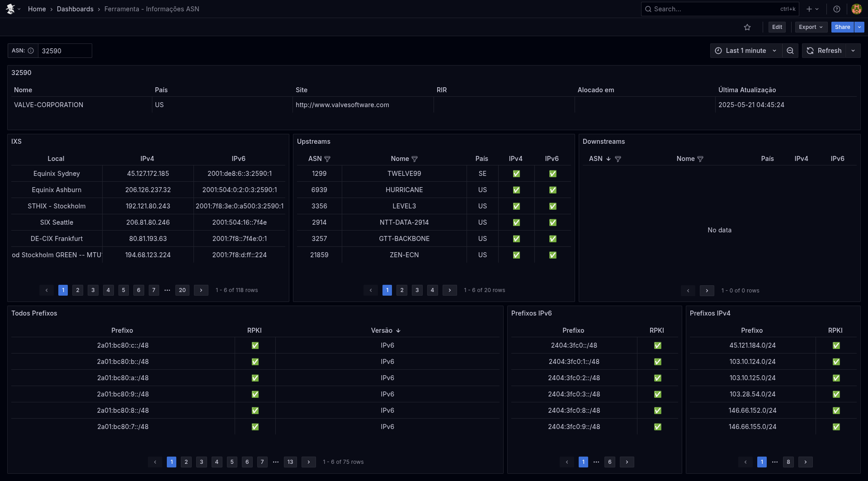This screenshot has height=481, width=868.
Task: Click the zoom out time range icon
Action: coord(790,51)
